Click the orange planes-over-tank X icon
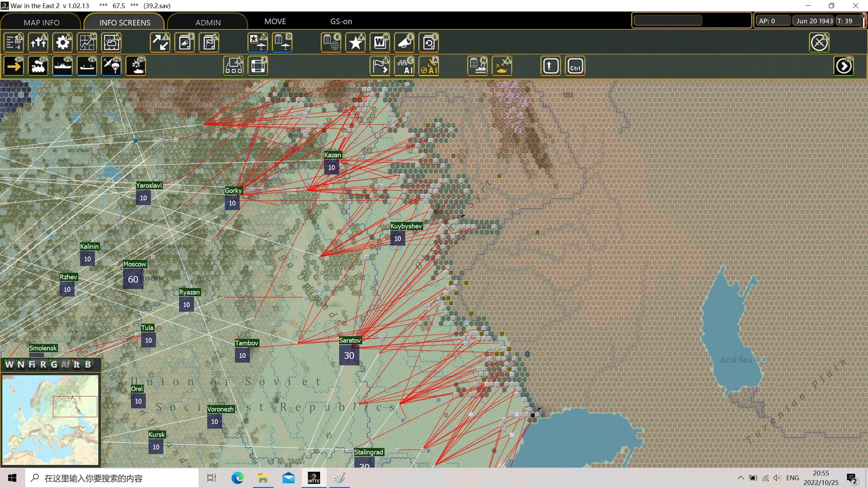 click(x=502, y=66)
